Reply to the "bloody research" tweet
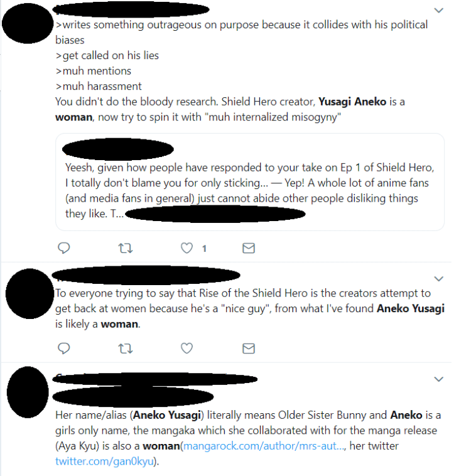 (63, 248)
